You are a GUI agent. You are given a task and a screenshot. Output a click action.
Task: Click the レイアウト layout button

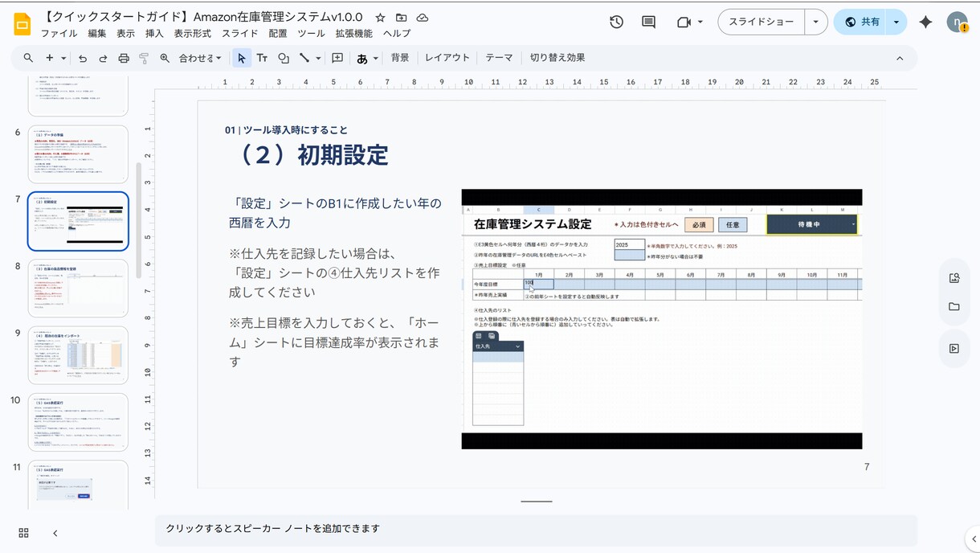pyautogui.click(x=447, y=58)
